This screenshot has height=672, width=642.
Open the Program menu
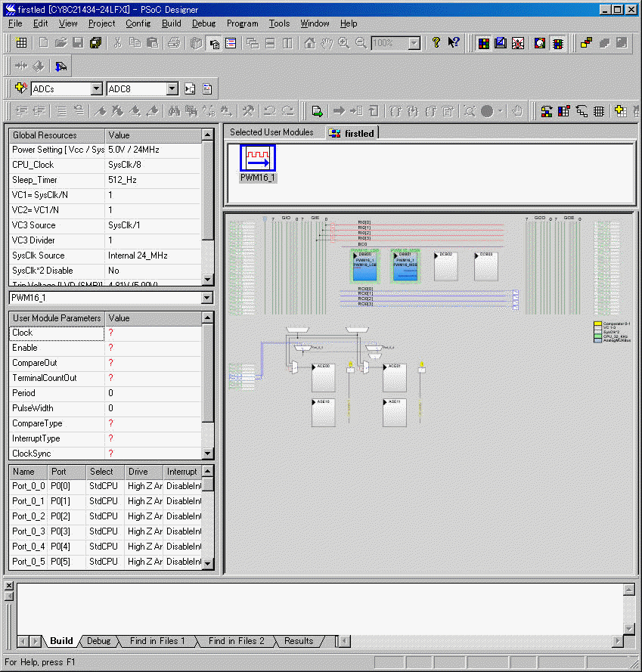(x=242, y=23)
